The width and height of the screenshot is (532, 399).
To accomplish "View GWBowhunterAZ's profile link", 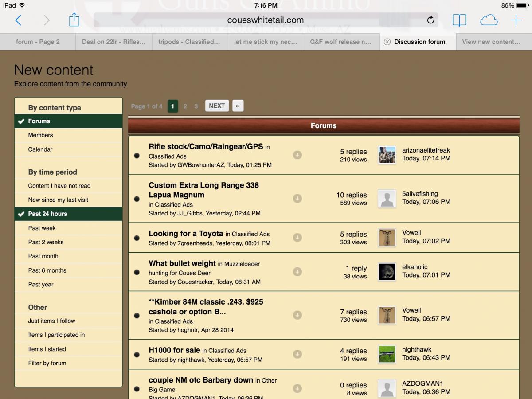I will tap(201, 165).
